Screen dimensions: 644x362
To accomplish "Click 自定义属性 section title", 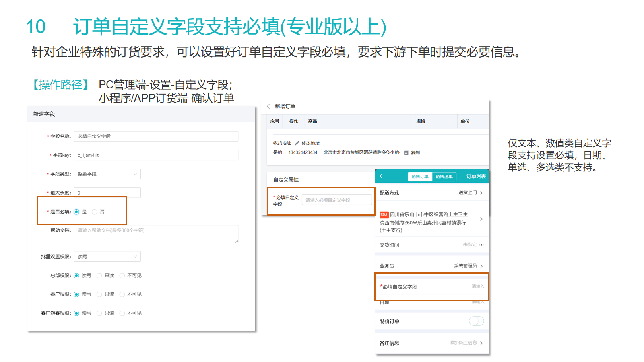I will point(286,180).
